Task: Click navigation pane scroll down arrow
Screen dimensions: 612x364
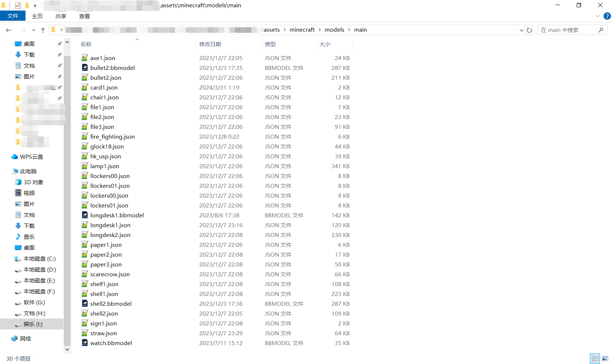Action: click(67, 349)
